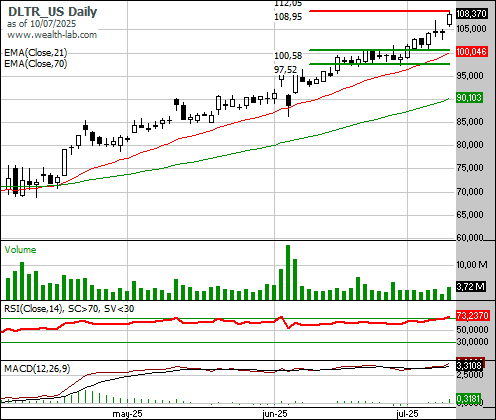Click the 108,370 last price tag

coord(472,14)
